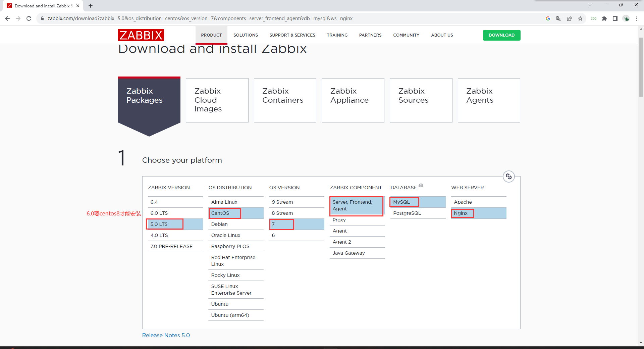Bookmark this page with star icon
The height and width of the screenshot is (349, 644).
[580, 18]
